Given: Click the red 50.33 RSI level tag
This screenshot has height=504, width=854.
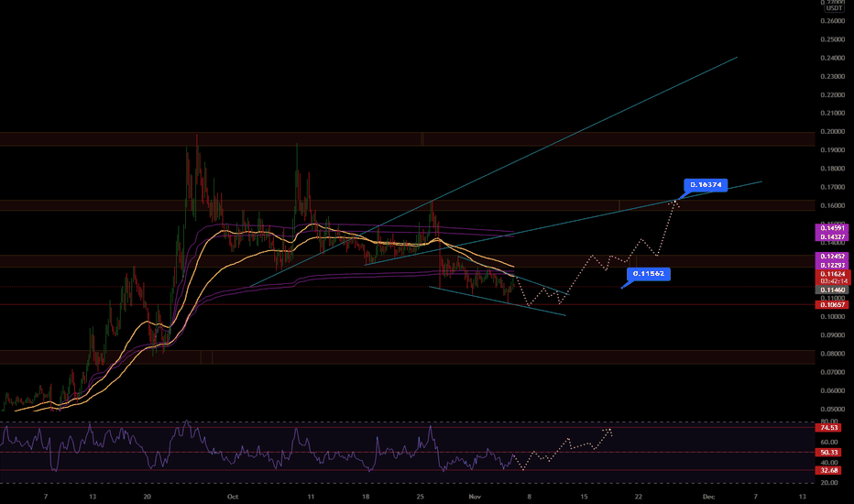Looking at the screenshot, I should pos(828,453).
